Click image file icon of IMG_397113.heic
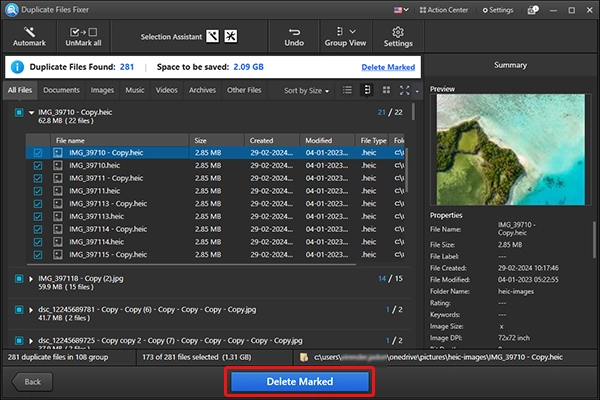Screen dimensions: 600x400 58,217
